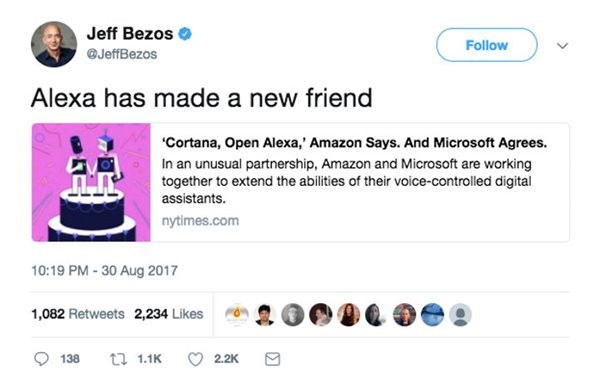Click the pink cake article thumbnail
The image size is (600, 383).
point(91,182)
